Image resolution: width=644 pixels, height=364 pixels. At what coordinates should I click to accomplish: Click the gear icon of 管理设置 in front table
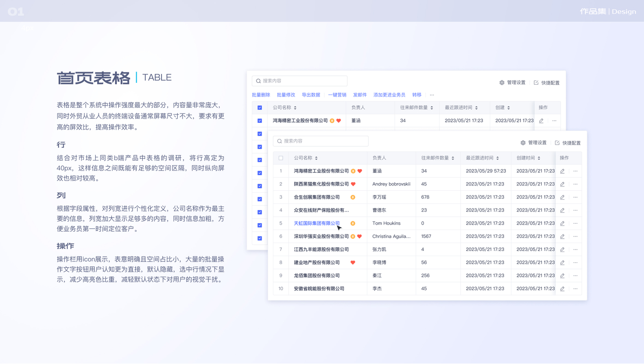[x=523, y=143]
